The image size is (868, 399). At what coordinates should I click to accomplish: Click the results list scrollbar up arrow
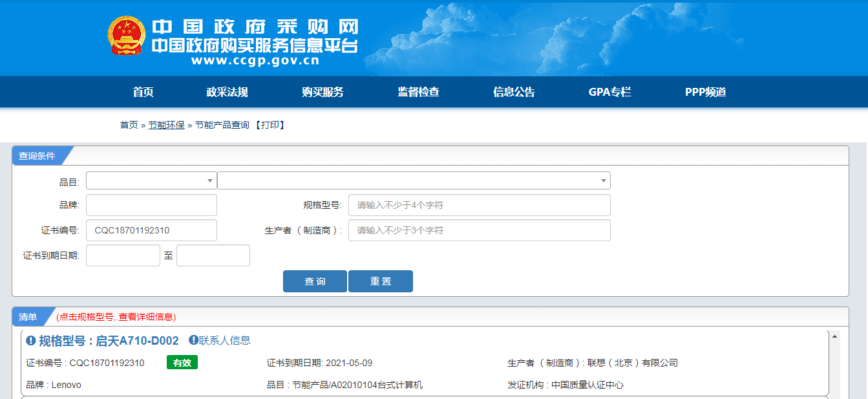click(834, 336)
